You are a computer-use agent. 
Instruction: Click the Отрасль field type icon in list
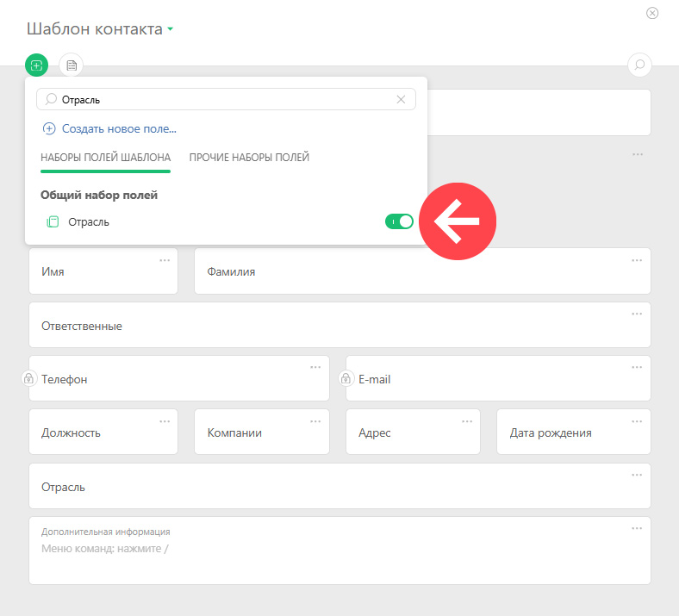(x=53, y=221)
